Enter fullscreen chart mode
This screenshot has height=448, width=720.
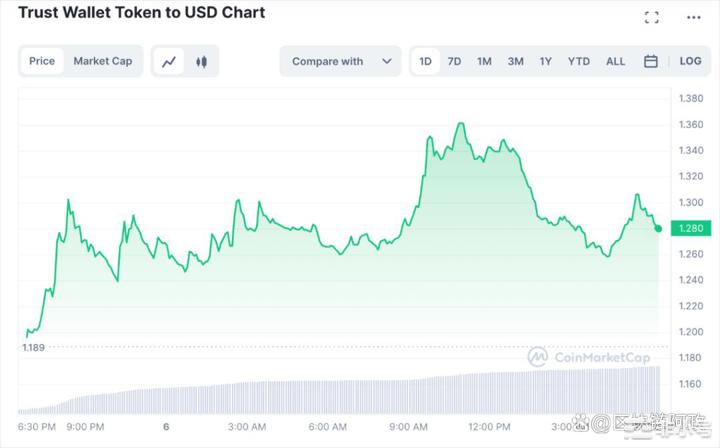tap(652, 17)
